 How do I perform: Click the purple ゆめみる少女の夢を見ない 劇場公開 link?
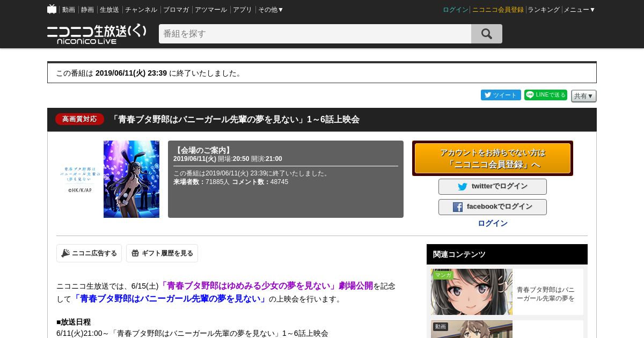tap(266, 286)
